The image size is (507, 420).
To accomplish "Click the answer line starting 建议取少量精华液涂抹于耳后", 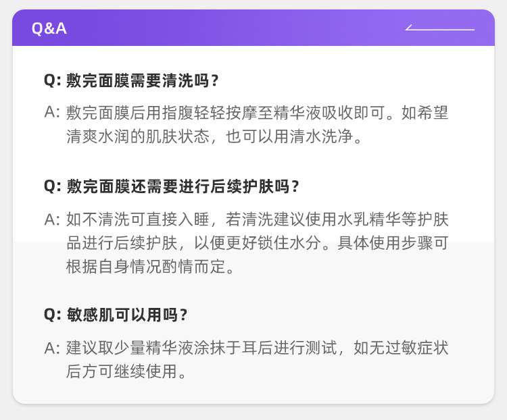I will pyautogui.click(x=257, y=348).
